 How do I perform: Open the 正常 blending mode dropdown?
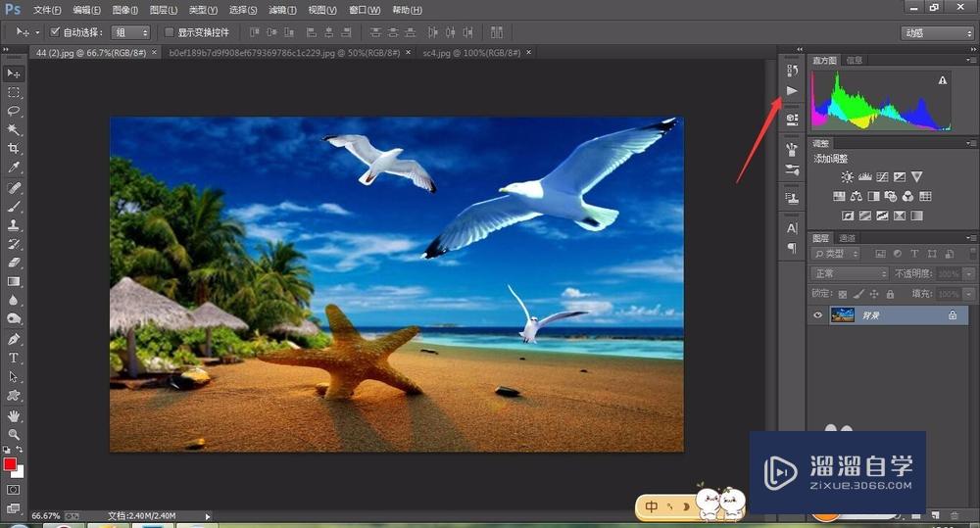tap(850, 273)
